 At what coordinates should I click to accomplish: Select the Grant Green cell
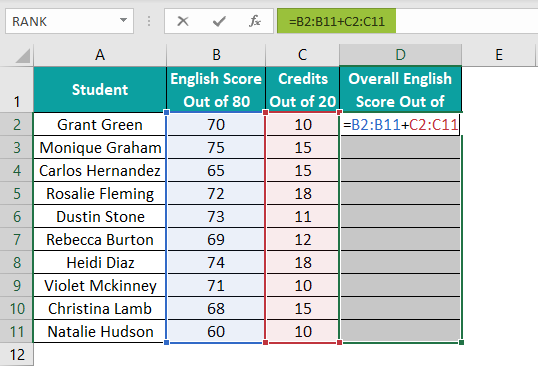(100, 124)
